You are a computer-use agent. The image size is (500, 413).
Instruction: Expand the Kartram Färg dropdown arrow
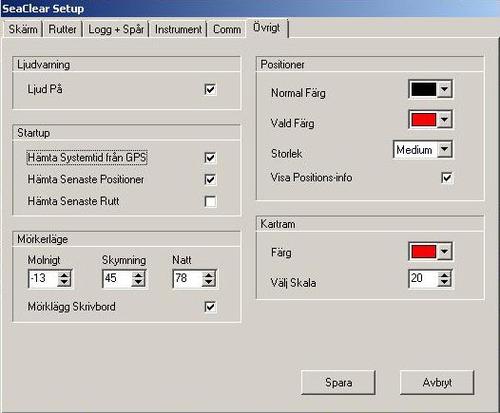[444, 252]
